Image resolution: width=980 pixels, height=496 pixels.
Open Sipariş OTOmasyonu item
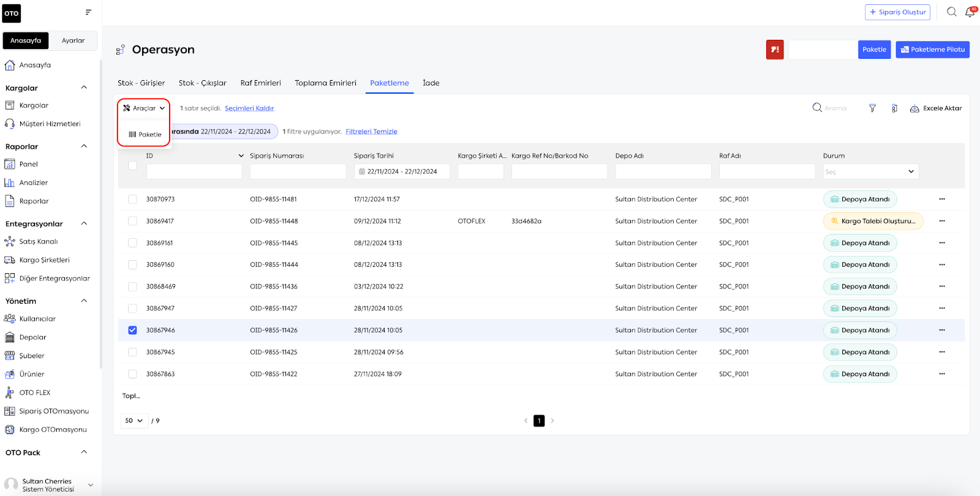click(47, 411)
